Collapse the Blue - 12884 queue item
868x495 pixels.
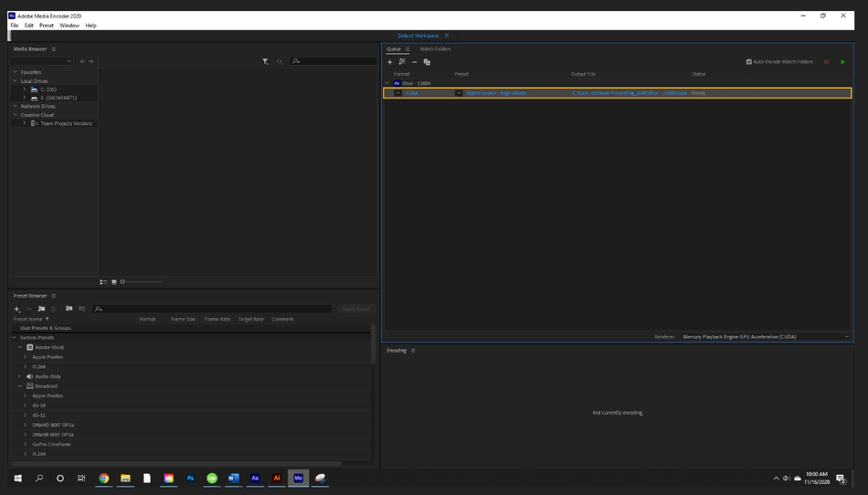(387, 83)
